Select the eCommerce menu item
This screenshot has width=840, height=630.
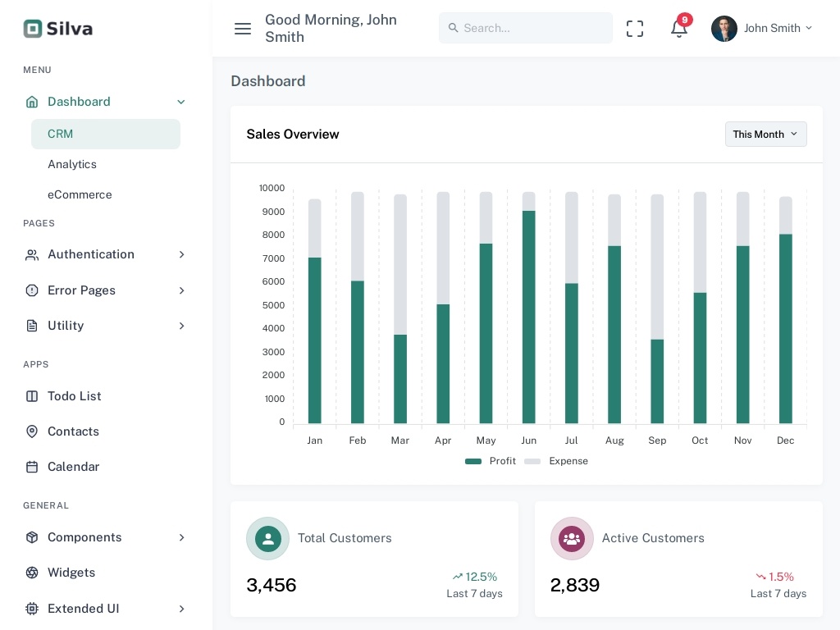[80, 194]
